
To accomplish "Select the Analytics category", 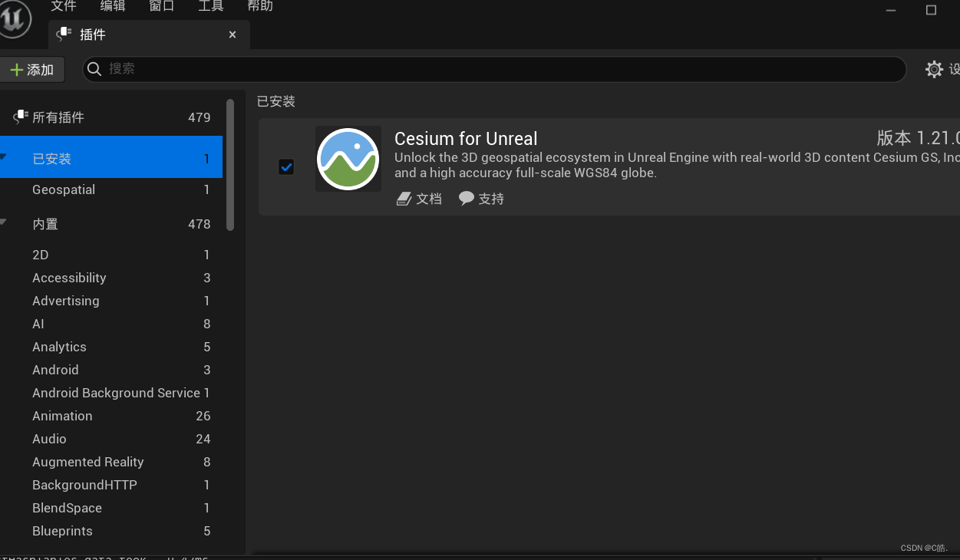I will [111, 347].
